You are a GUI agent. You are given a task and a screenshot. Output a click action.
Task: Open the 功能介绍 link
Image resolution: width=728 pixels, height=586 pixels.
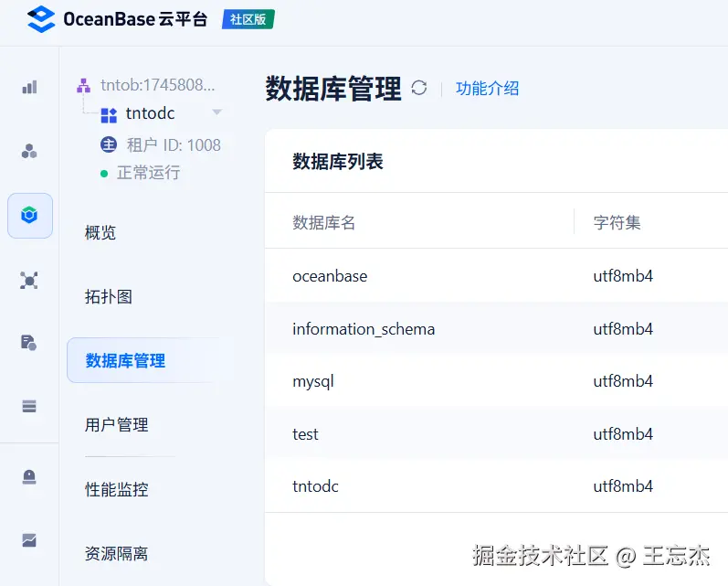[487, 89]
